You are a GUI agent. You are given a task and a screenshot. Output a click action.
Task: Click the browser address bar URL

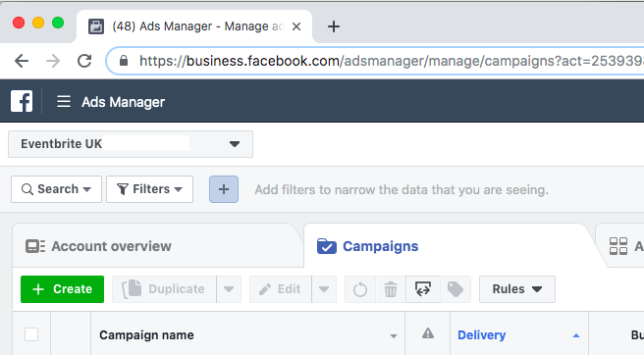(391, 61)
